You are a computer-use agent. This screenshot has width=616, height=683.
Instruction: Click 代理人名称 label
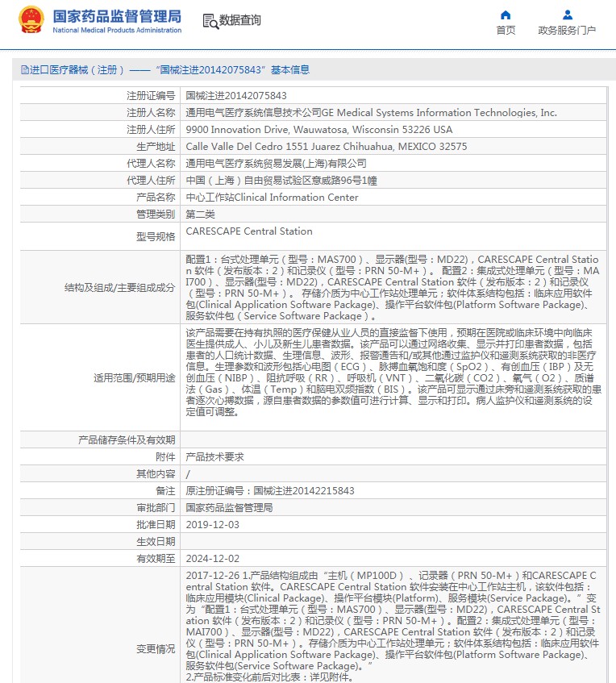[x=151, y=164]
